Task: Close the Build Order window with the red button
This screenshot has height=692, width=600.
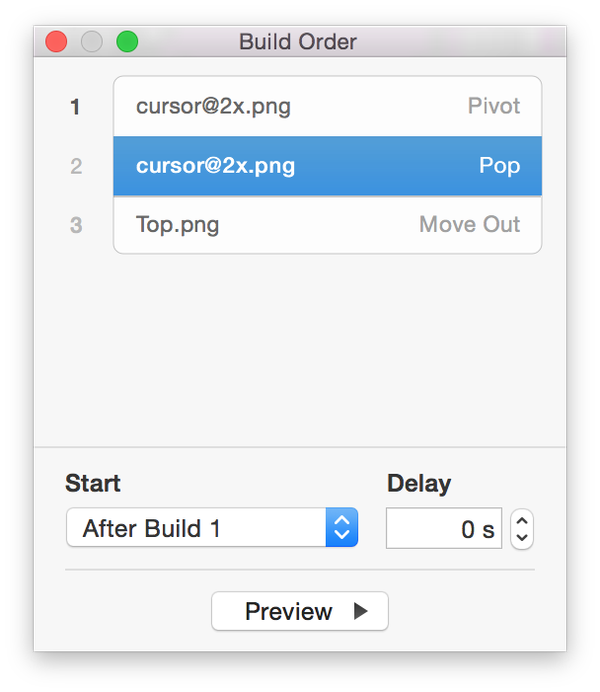Action: pos(56,42)
